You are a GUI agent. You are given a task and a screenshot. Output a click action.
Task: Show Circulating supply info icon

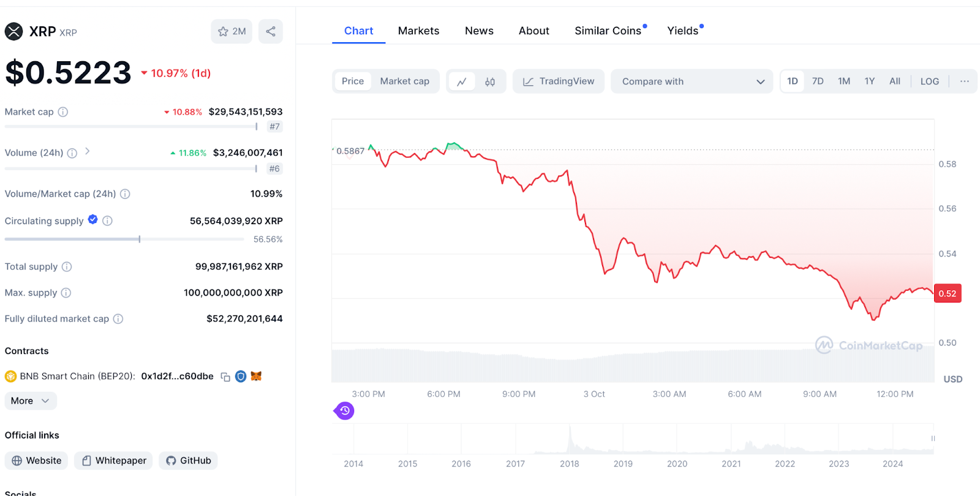(x=107, y=220)
